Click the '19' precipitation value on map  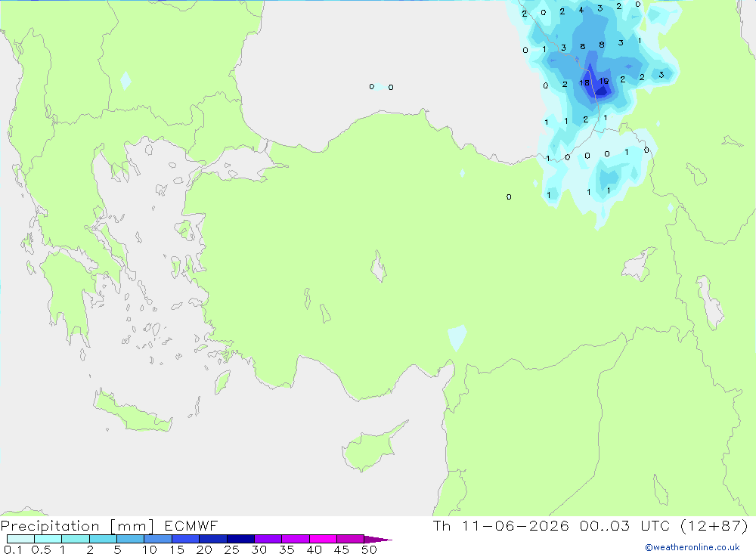[603, 81]
